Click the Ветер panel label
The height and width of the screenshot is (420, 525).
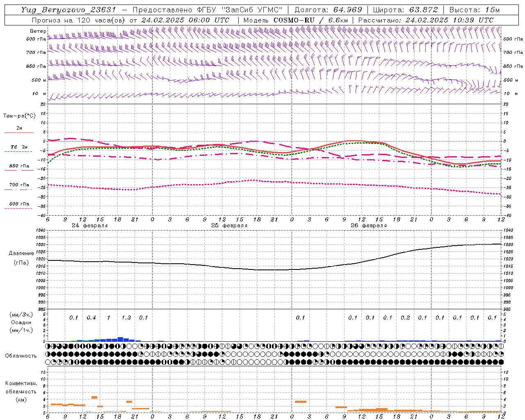[38, 31]
